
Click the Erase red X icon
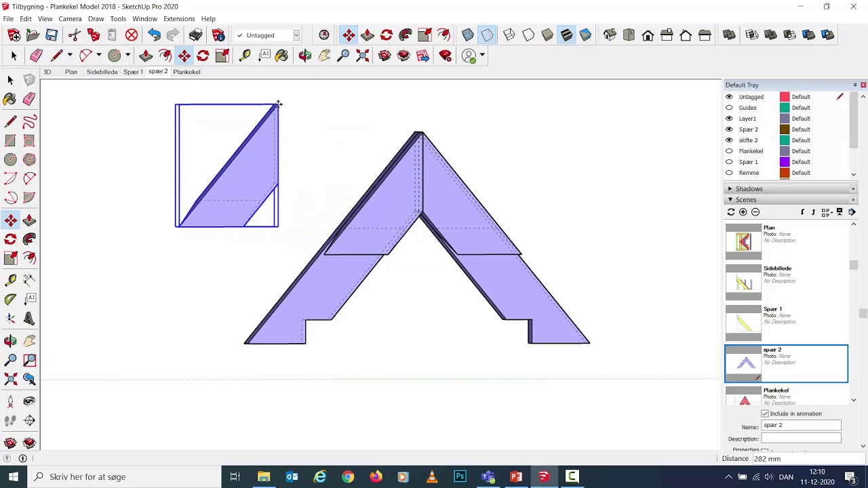[132, 35]
